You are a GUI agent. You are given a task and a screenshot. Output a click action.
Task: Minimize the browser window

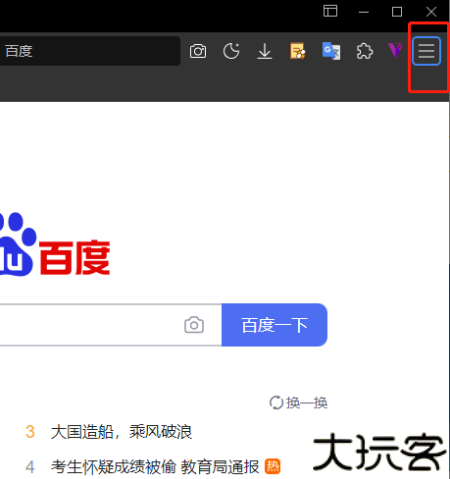364,12
